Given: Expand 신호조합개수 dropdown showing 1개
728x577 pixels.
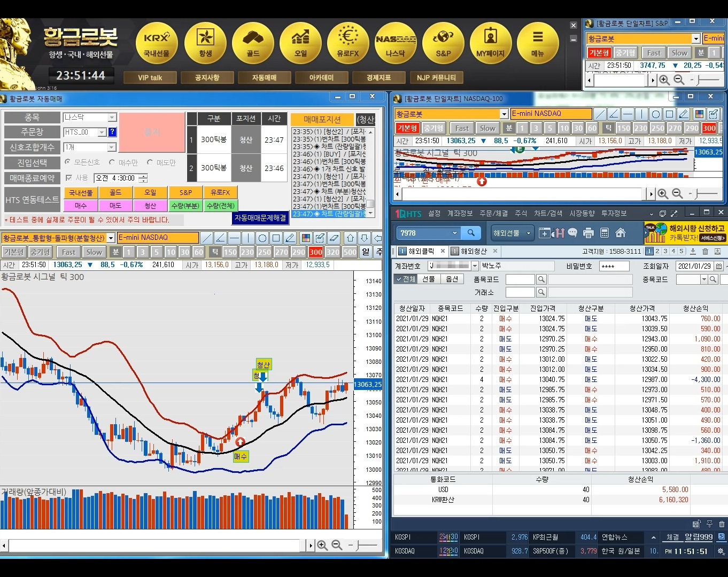Looking at the screenshot, I should pos(112,147).
